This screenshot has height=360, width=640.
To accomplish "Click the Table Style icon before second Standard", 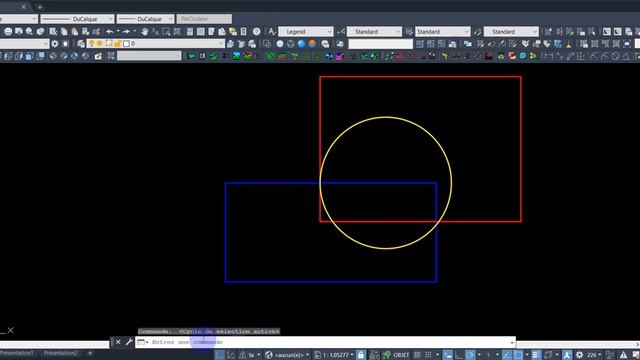I will [x=409, y=31].
